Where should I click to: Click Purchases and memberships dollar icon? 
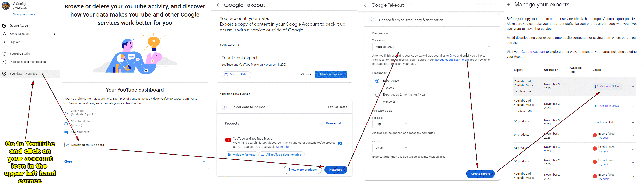pyautogui.click(x=4, y=62)
